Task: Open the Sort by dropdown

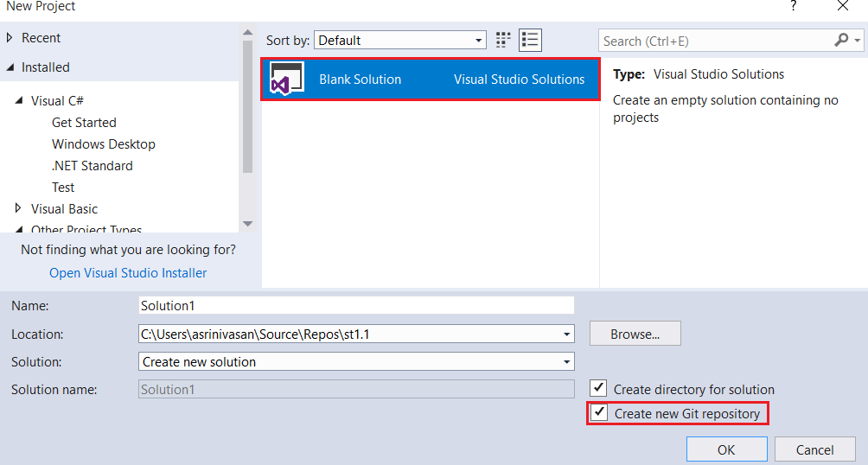Action: pyautogui.click(x=400, y=41)
